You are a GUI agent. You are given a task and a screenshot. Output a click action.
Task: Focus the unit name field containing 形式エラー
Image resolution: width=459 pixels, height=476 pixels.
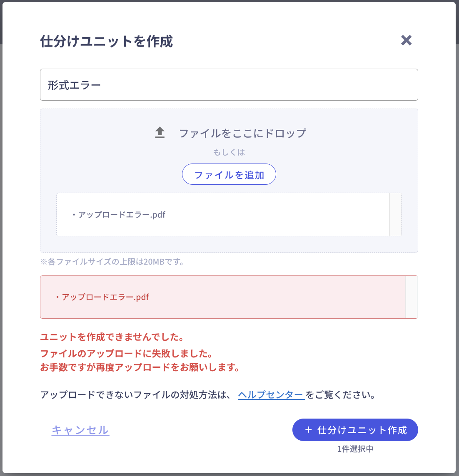(229, 85)
